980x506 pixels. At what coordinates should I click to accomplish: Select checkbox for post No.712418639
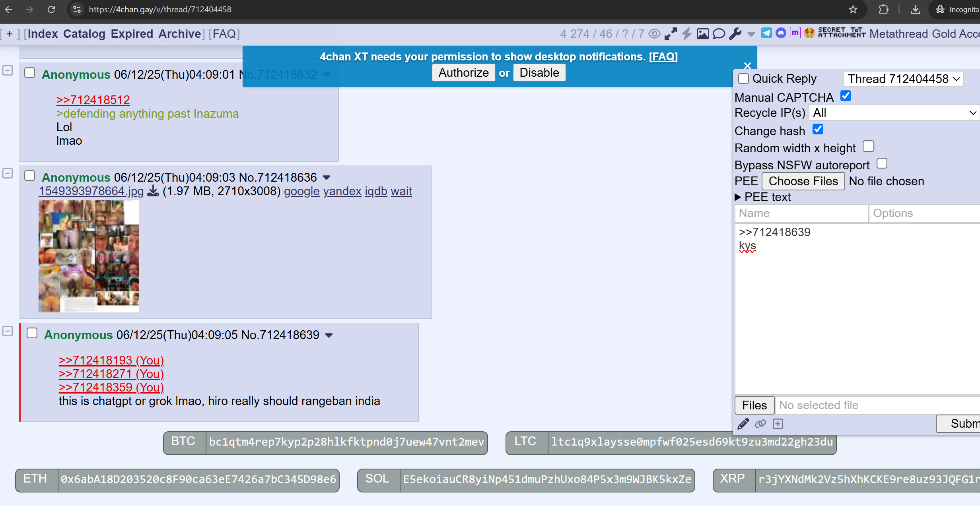pyautogui.click(x=32, y=333)
